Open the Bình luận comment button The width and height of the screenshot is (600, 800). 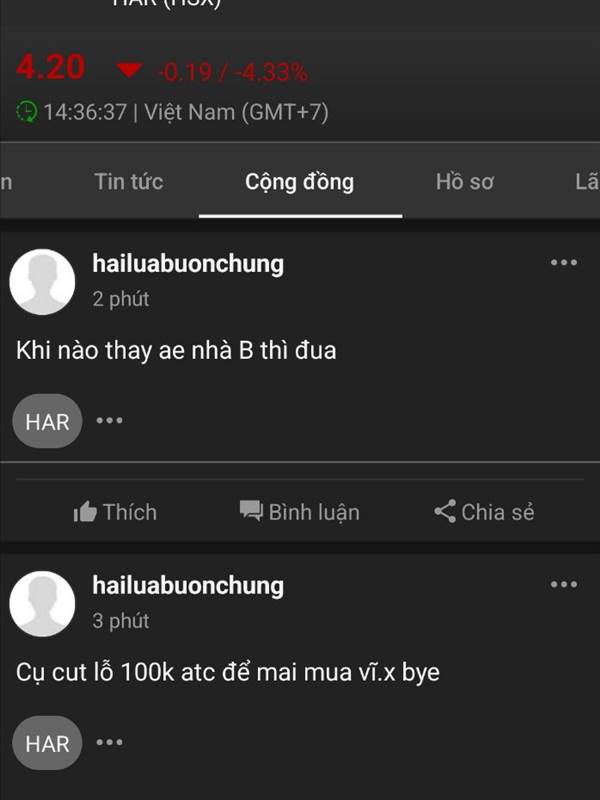click(x=299, y=512)
